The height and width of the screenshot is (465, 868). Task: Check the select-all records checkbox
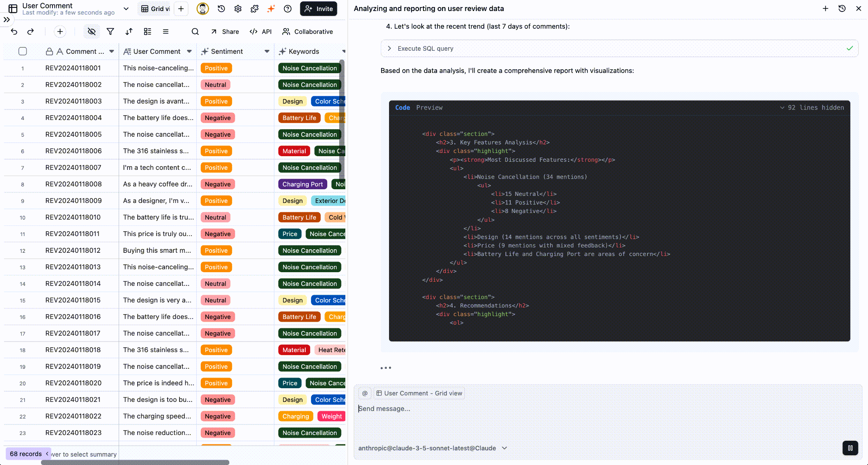click(22, 51)
